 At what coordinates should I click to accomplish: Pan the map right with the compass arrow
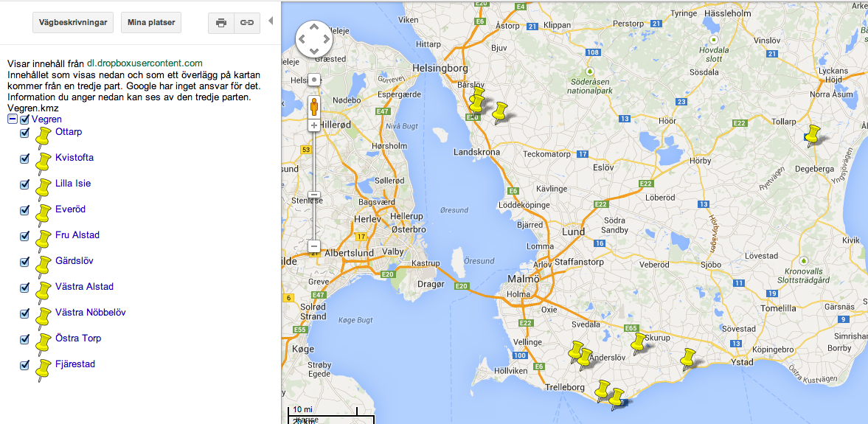[326, 39]
